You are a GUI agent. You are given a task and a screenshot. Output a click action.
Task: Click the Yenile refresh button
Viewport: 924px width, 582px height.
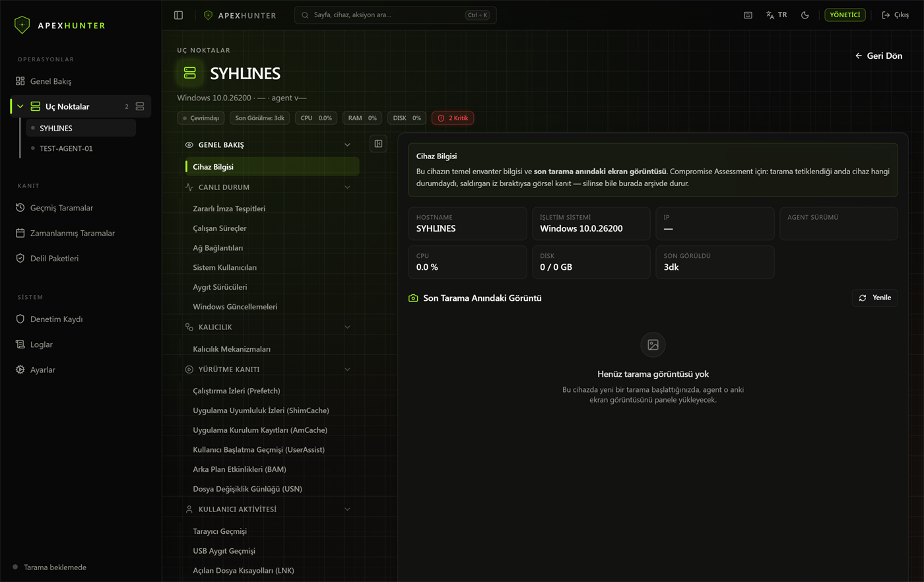point(875,298)
